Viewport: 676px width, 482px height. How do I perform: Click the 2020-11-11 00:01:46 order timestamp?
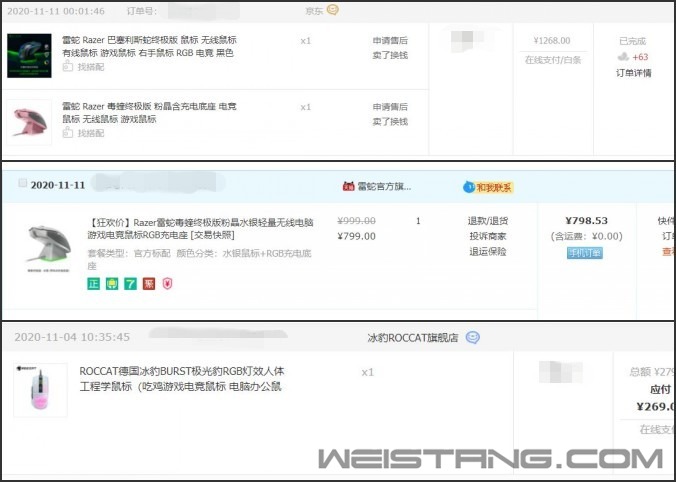56,11
